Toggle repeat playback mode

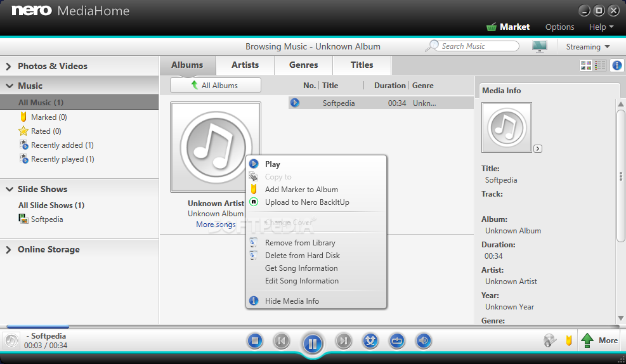[397, 341]
